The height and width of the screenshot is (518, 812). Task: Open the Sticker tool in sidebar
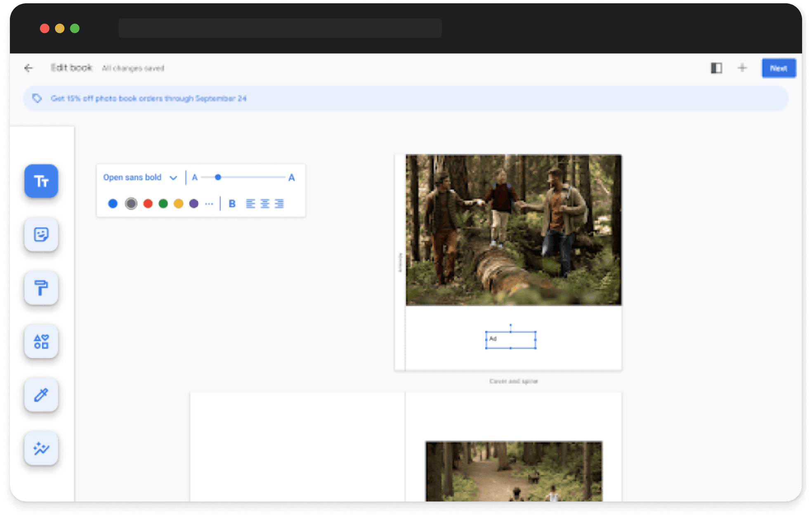point(41,235)
